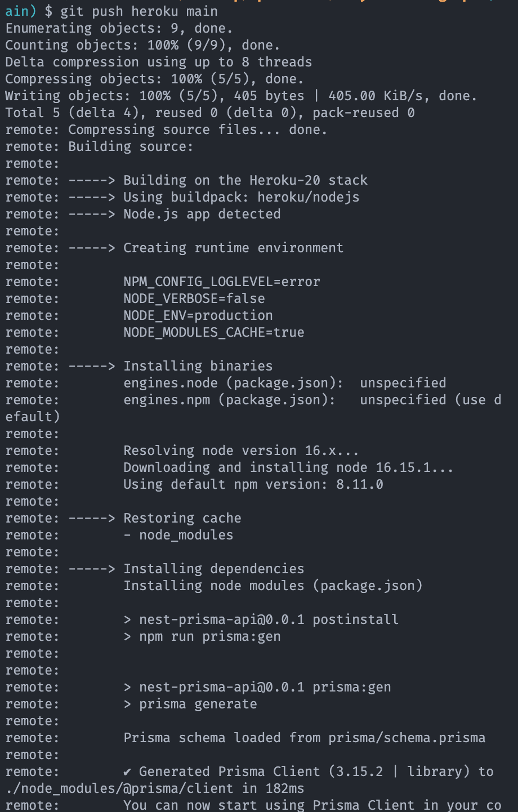Click the 'npm run prisma:gen' command text
Screen dimensions: 518x812
[x=209, y=636]
